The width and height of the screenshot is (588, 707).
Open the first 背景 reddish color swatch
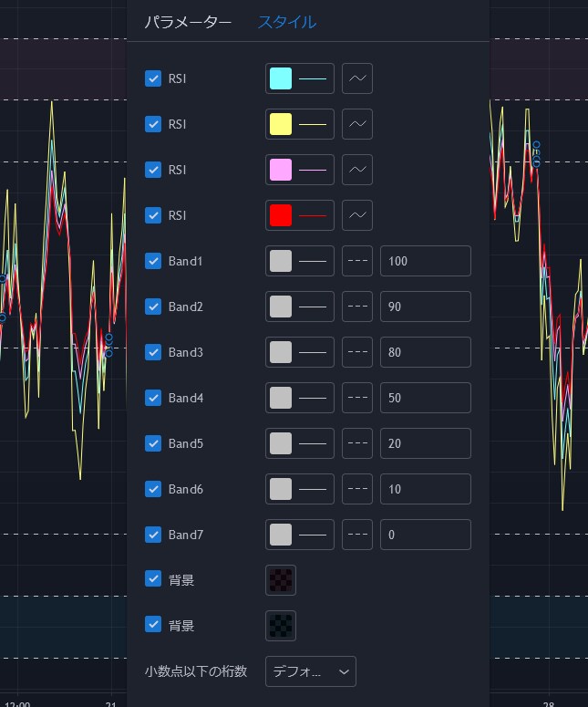coord(281,580)
